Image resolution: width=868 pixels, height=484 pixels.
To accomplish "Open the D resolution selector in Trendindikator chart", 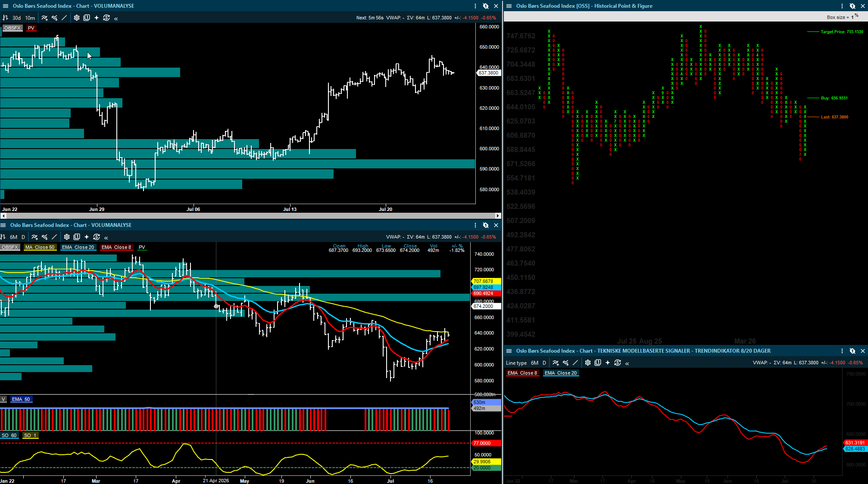I will 544,363.
